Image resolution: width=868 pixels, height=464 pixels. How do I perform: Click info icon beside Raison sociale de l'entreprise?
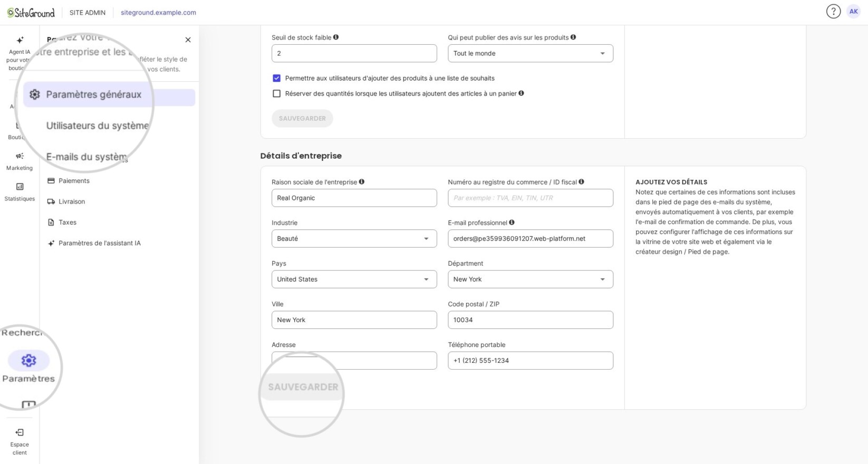point(362,181)
